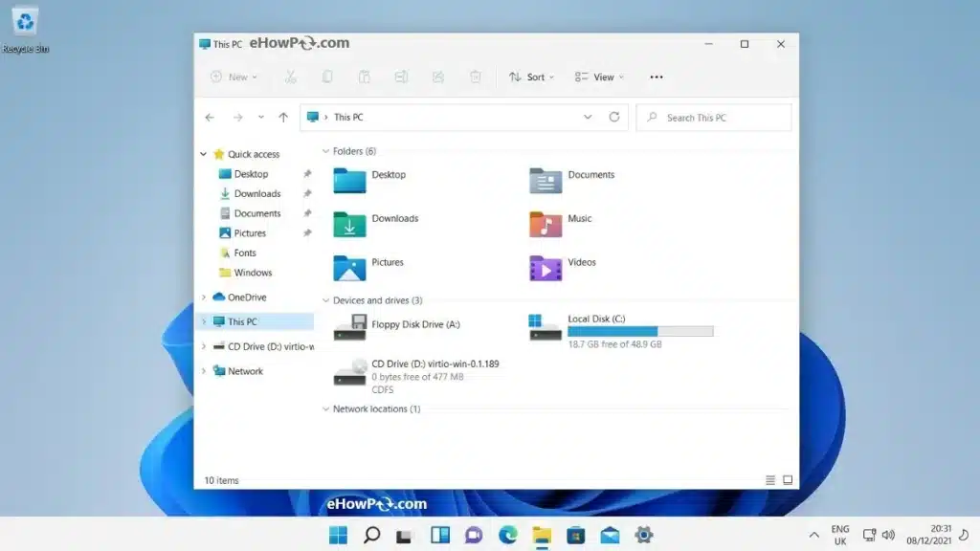
Task: Open the Sort dropdown menu
Action: click(x=531, y=77)
